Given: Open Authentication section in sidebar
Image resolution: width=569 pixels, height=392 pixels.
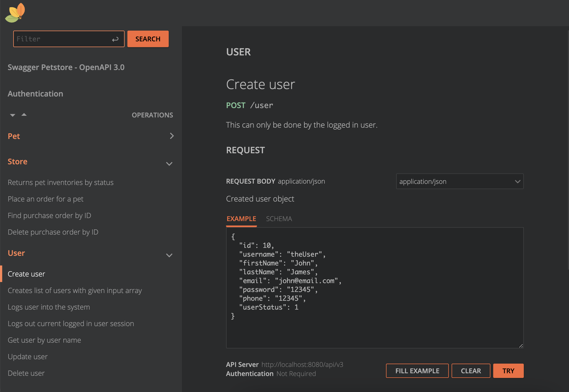Looking at the screenshot, I should (35, 94).
